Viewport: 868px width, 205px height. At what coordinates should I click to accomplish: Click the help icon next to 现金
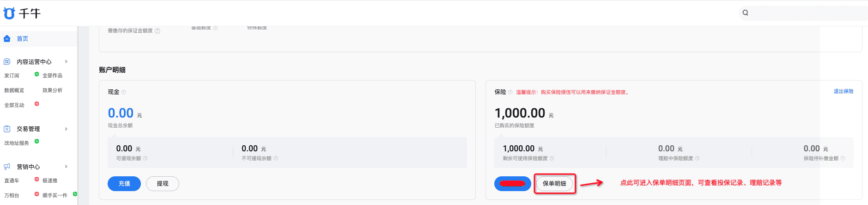pyautogui.click(x=123, y=92)
